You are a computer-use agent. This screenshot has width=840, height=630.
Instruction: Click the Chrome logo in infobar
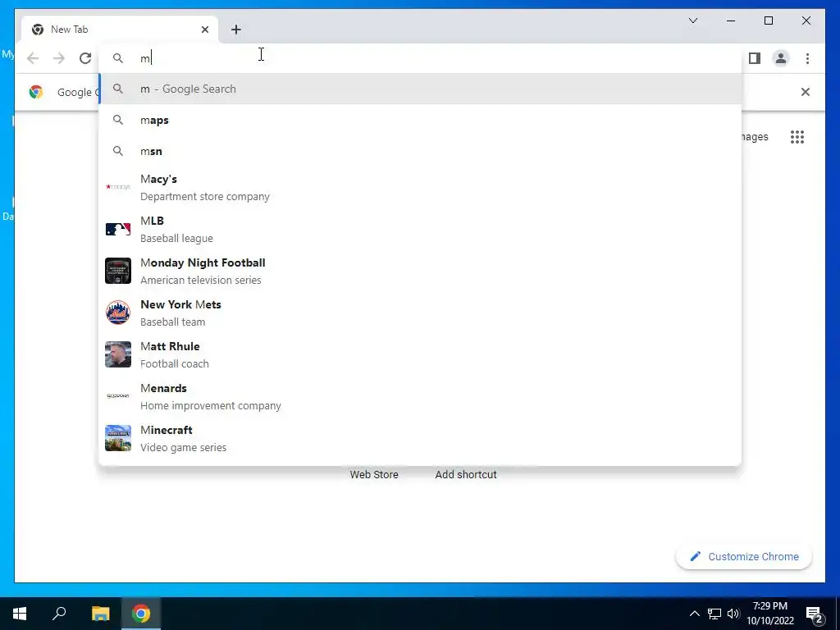pyautogui.click(x=36, y=92)
